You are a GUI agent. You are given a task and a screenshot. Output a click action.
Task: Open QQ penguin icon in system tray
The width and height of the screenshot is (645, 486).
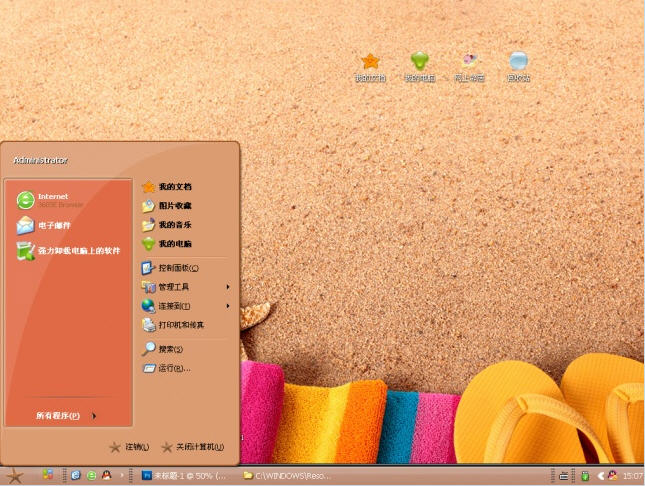point(612,475)
